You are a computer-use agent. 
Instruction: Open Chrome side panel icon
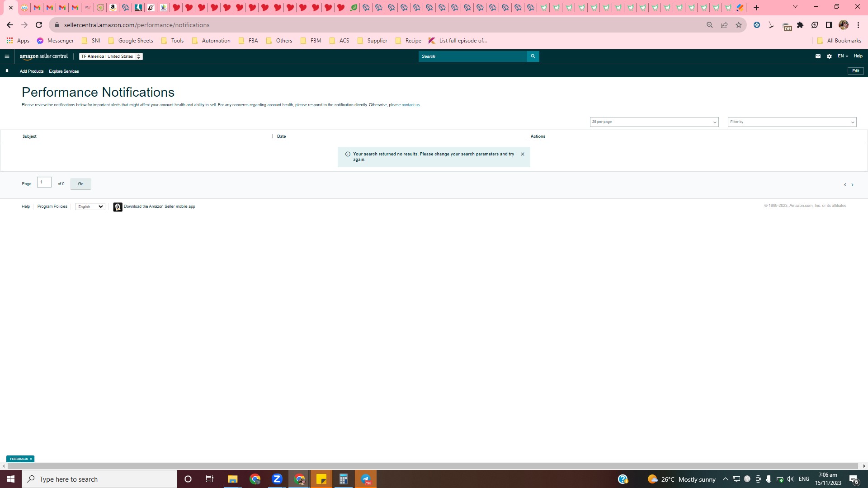(x=829, y=25)
